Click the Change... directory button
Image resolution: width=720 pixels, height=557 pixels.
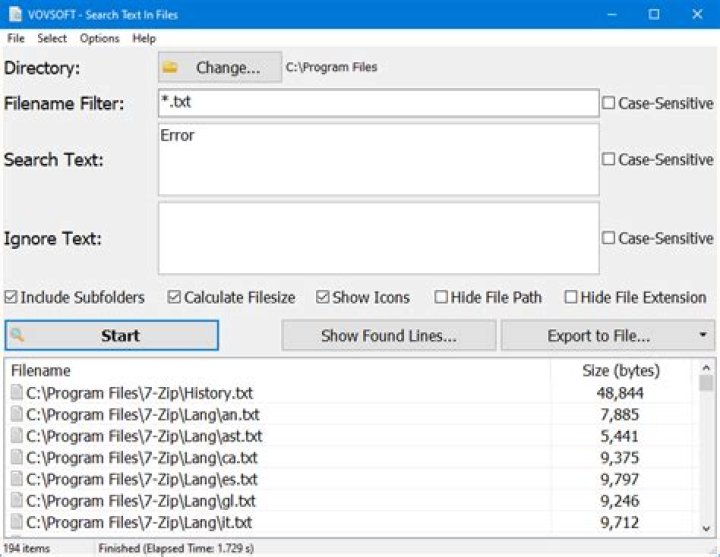click(220, 68)
